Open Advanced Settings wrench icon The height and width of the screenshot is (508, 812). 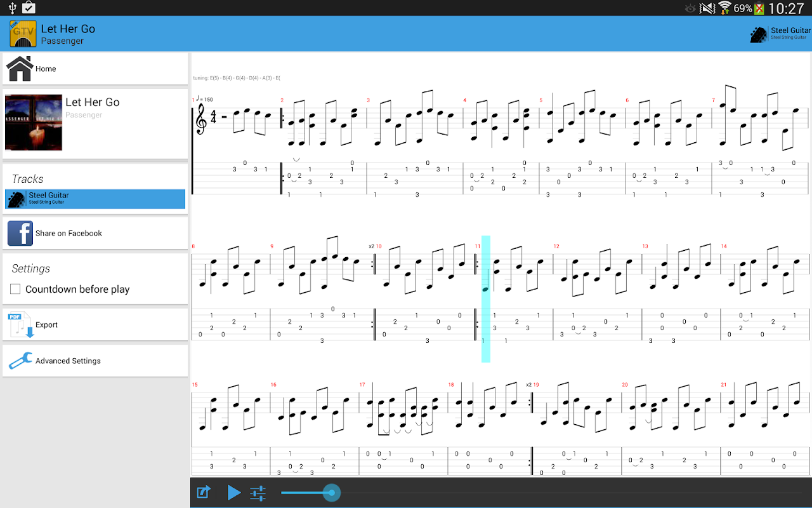pos(20,361)
